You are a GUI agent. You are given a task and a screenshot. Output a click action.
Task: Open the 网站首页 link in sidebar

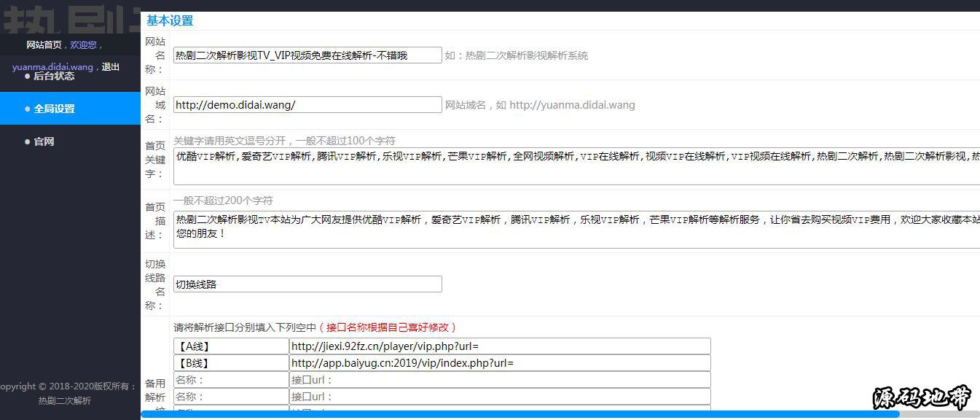[44, 44]
